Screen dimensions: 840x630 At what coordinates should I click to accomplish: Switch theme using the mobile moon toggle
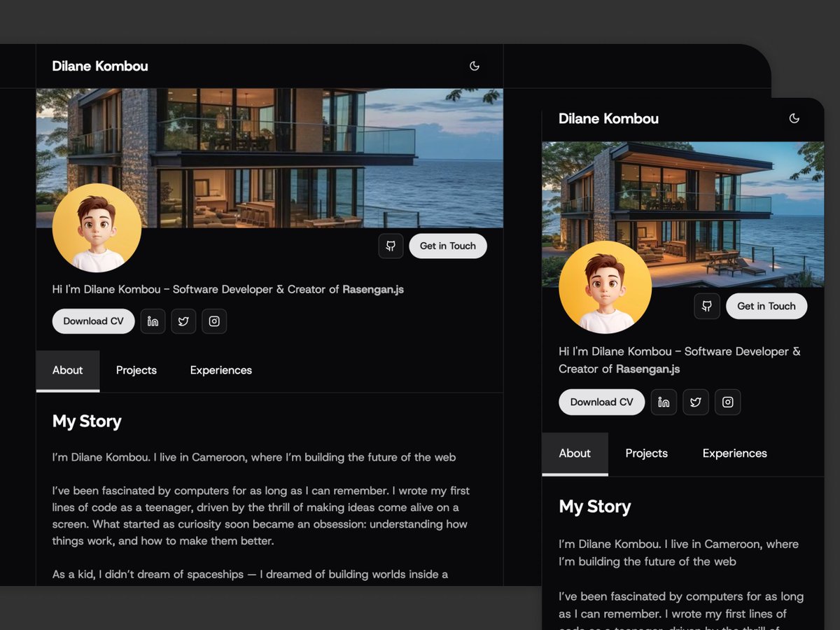(794, 118)
